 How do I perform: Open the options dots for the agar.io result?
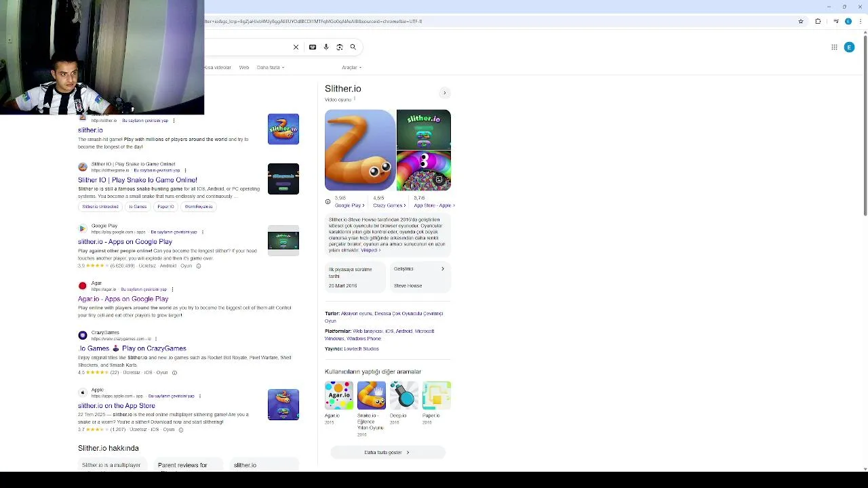pyautogui.click(x=173, y=289)
